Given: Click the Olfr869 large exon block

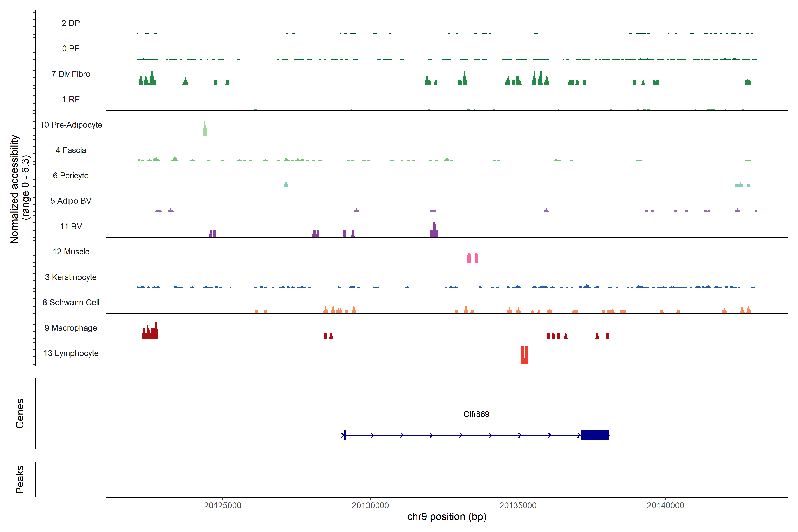Looking at the screenshot, I should 595,435.
